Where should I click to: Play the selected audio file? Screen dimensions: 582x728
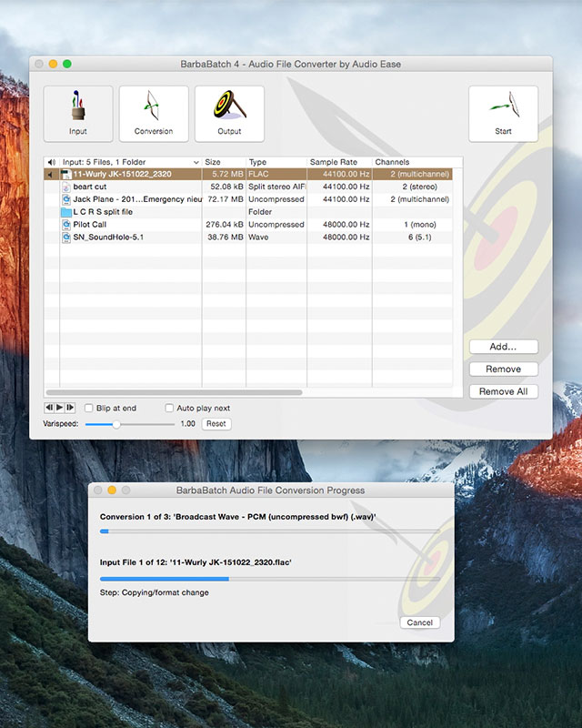click(59, 408)
